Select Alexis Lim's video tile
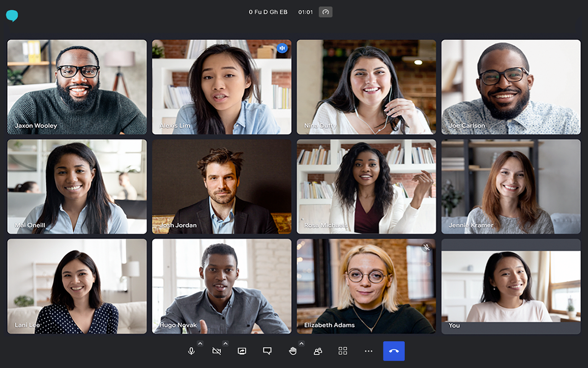 [222, 87]
